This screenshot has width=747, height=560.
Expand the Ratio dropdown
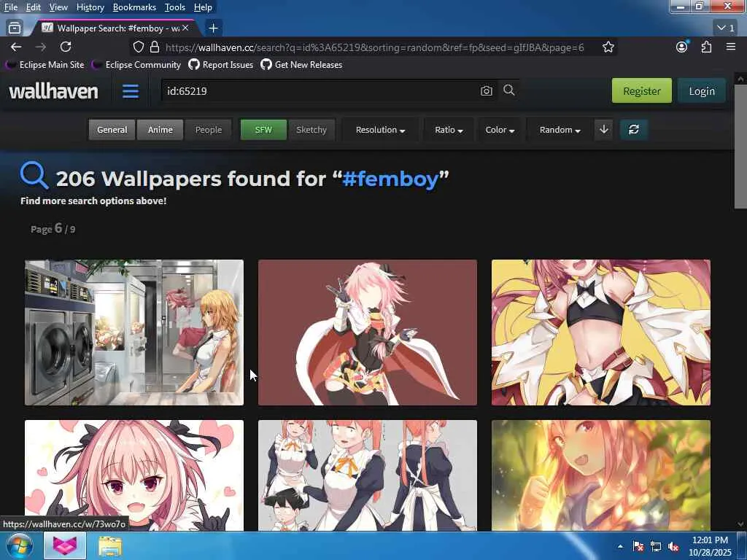pyautogui.click(x=449, y=130)
